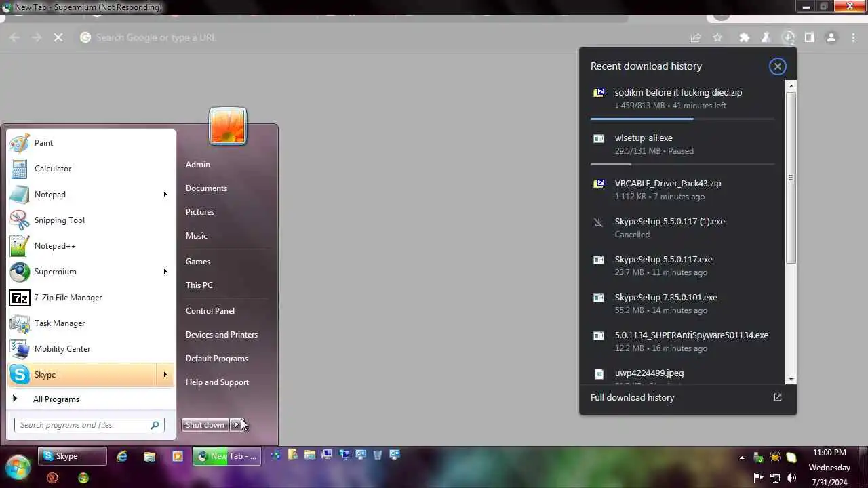Open SkypeSetup 5.5.0.117.exe 23.7 MB download
The height and width of the screenshot is (488, 868).
(683, 266)
